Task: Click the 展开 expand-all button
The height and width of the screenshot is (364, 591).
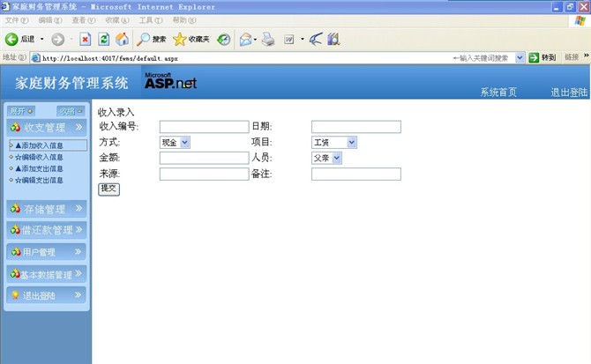Action: tap(21, 111)
